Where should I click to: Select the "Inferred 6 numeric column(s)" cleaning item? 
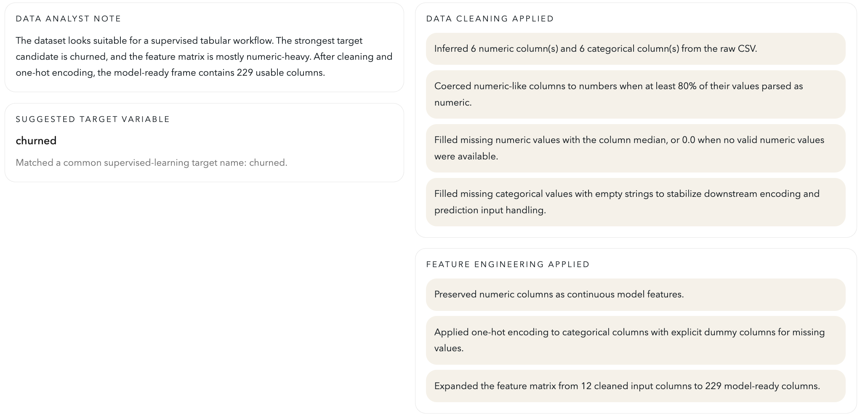(595, 49)
